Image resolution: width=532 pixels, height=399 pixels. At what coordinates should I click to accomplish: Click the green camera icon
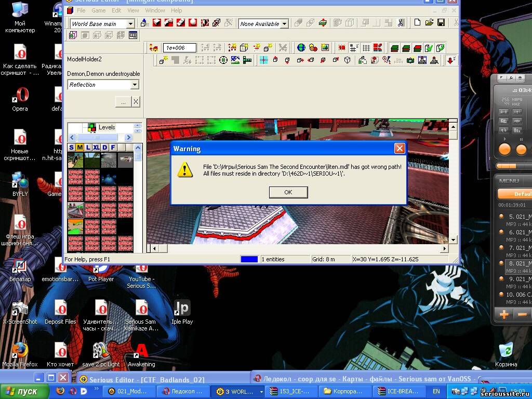pos(410,60)
